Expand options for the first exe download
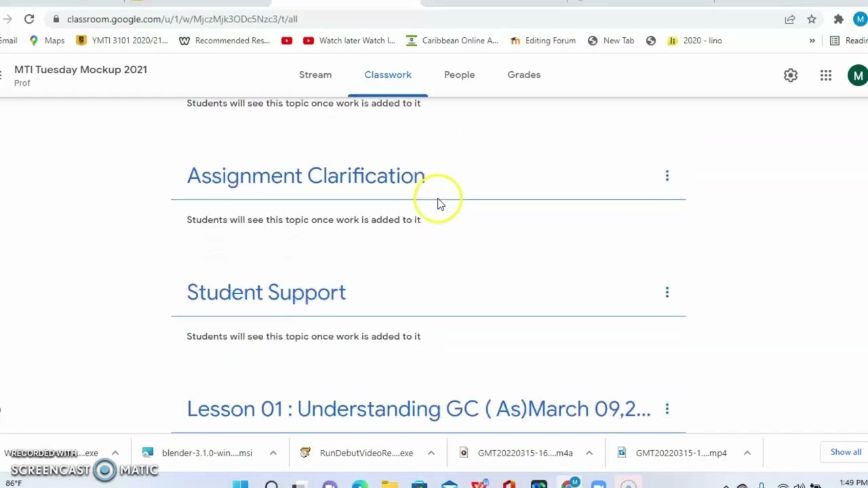This screenshot has height=488, width=868. click(x=115, y=453)
